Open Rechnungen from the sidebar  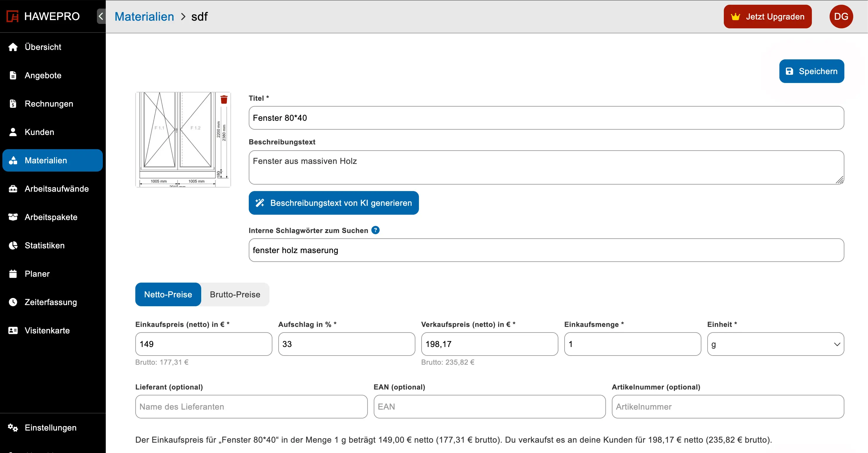point(53,103)
